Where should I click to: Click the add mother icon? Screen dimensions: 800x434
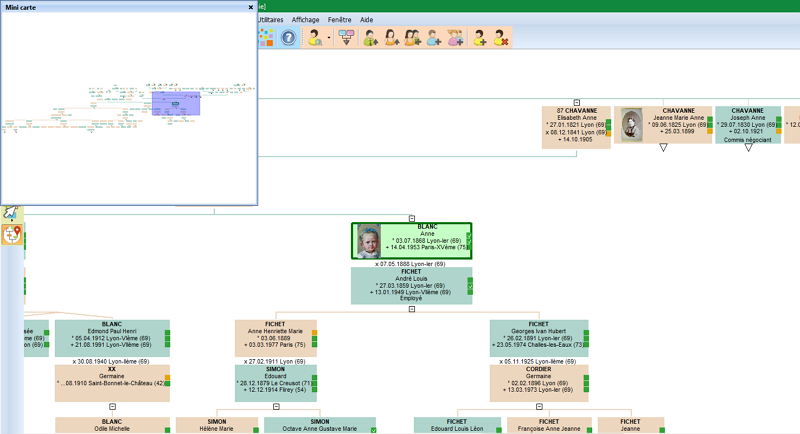[391, 38]
